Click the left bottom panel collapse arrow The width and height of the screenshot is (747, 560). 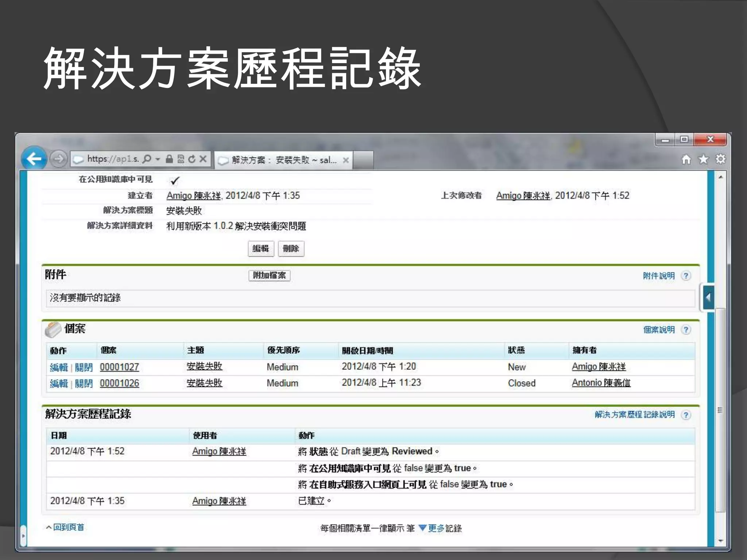click(23, 536)
